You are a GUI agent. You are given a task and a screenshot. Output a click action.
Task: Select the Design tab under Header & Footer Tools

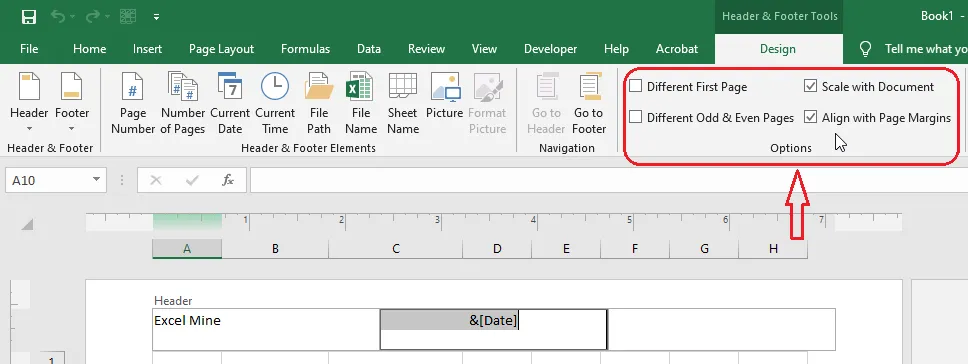778,49
